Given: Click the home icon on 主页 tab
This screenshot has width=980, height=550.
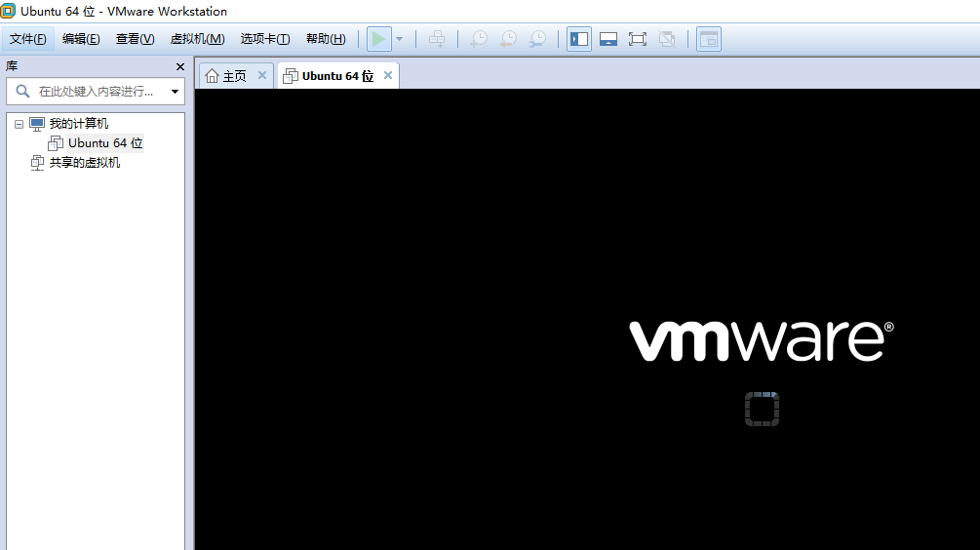Looking at the screenshot, I should pyautogui.click(x=212, y=76).
